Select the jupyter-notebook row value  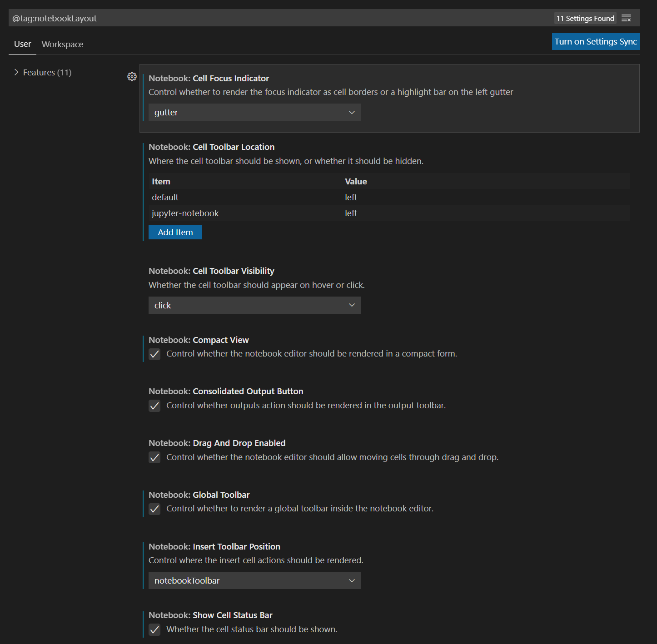351,213
